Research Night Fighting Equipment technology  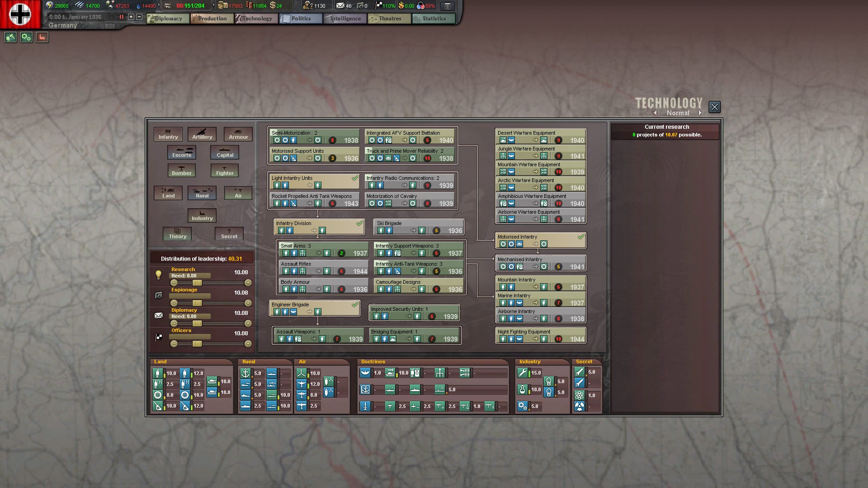541,335
